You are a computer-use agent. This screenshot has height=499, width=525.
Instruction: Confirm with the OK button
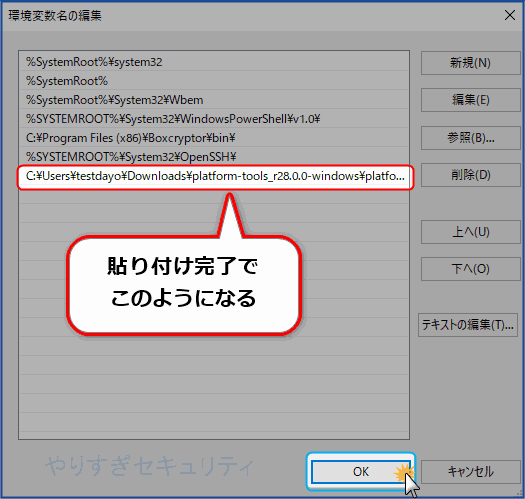click(x=361, y=472)
